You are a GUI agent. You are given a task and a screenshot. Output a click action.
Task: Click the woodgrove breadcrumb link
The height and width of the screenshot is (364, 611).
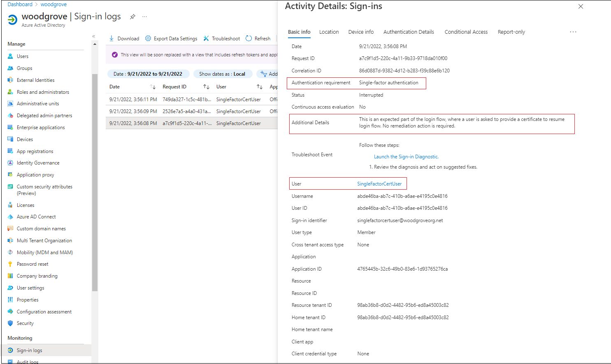click(x=53, y=5)
